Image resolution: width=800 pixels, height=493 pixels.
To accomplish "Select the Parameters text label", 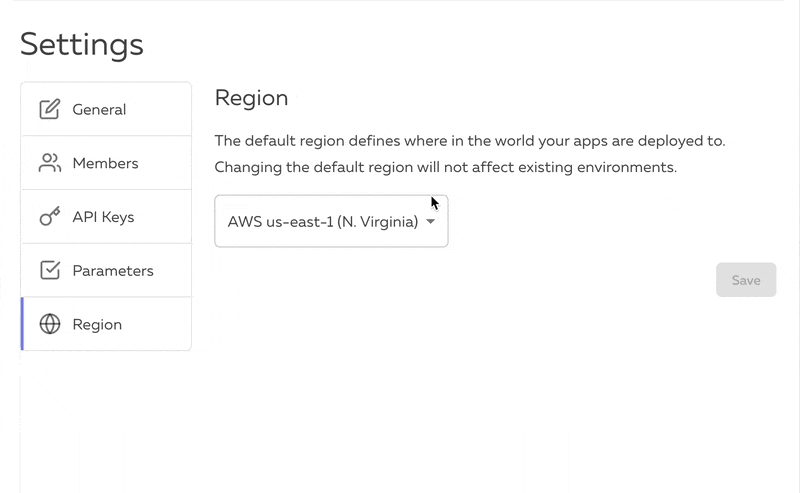I will [x=113, y=271].
